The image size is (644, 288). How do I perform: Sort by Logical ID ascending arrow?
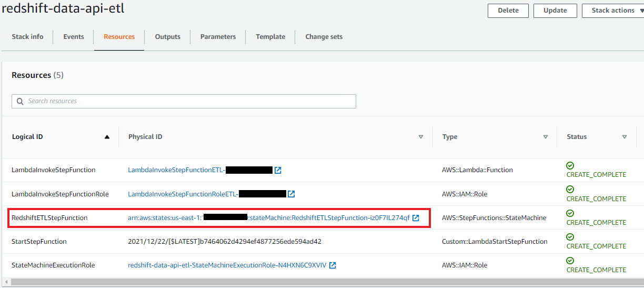107,137
